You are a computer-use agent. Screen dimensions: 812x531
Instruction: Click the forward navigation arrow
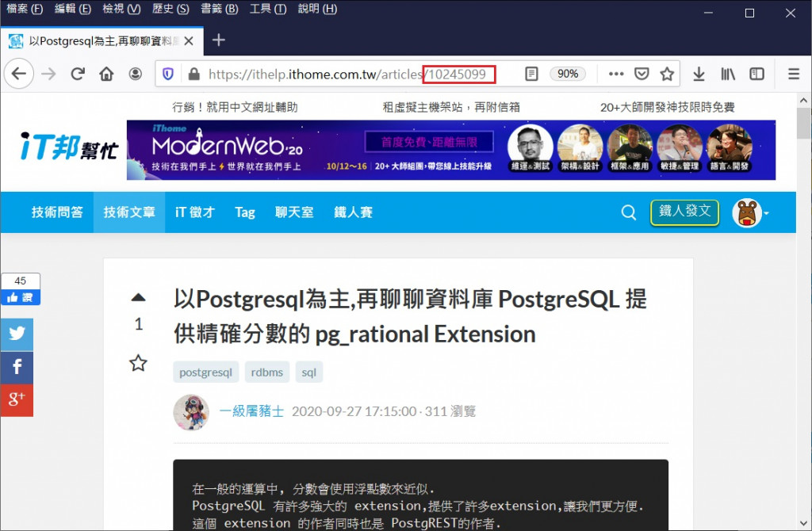(x=48, y=74)
